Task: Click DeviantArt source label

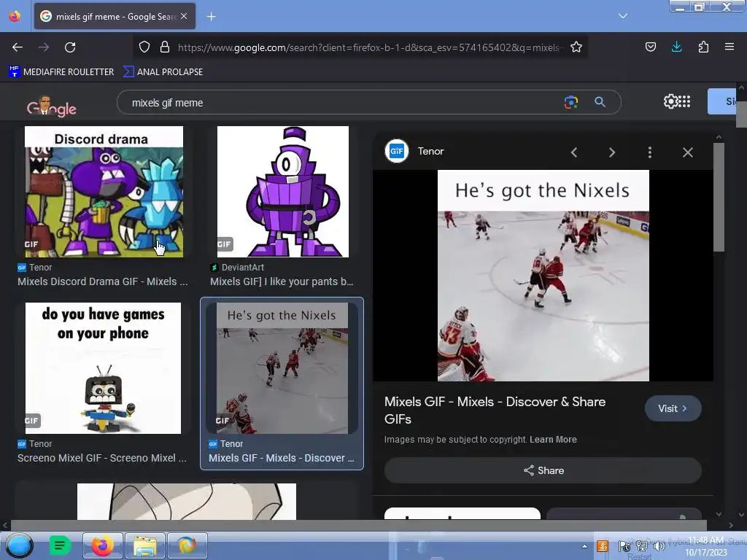Action: click(242, 267)
